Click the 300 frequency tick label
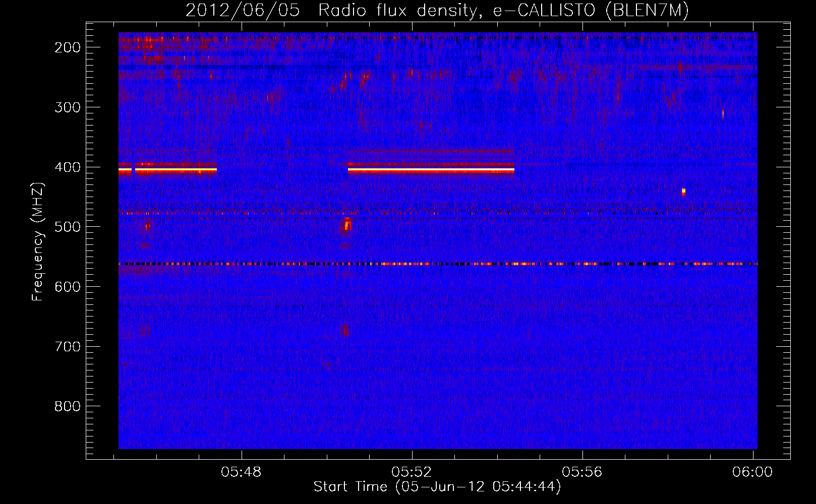The width and height of the screenshot is (816, 504). click(x=68, y=107)
